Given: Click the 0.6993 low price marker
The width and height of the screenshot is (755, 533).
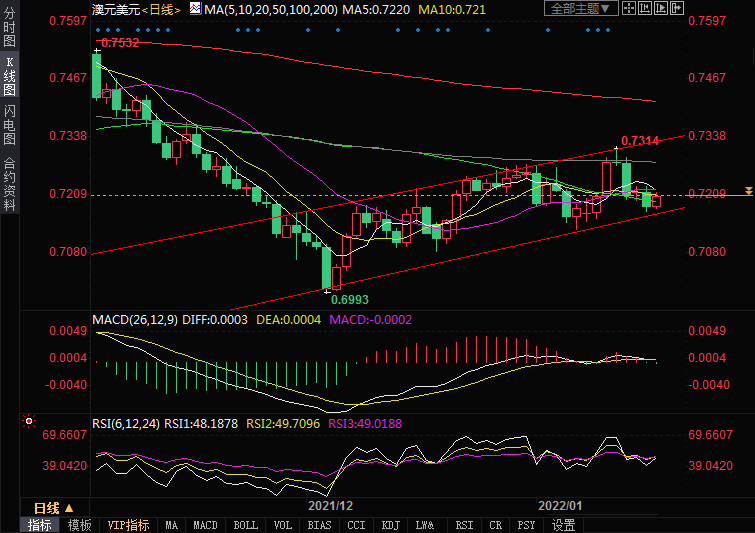Looking at the screenshot, I should point(350,298).
